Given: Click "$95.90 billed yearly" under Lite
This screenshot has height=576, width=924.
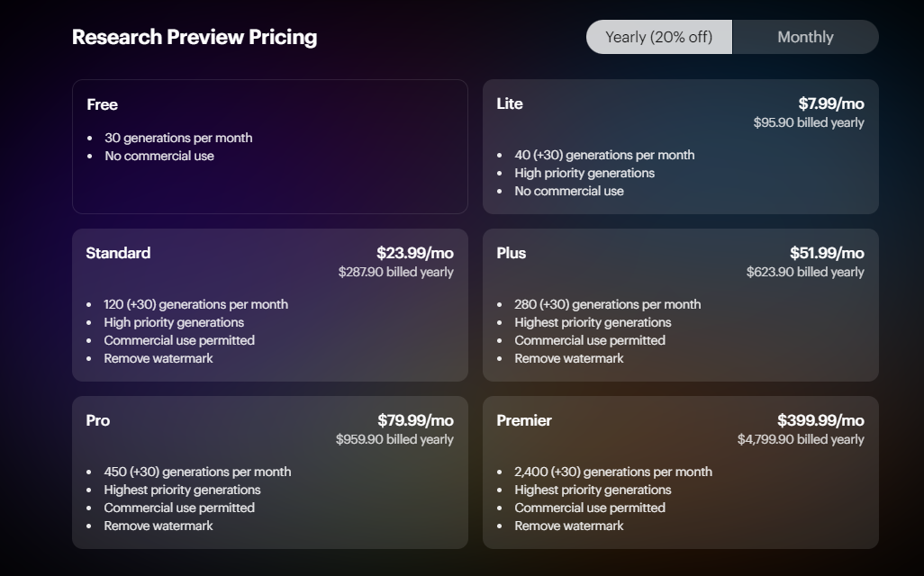Looking at the screenshot, I should (x=809, y=122).
